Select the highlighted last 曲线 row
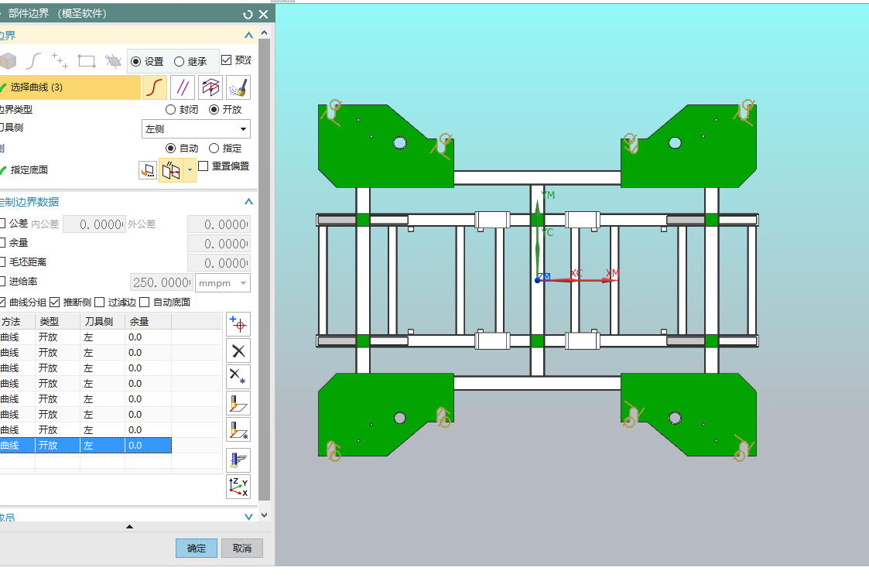 pyautogui.click(x=85, y=446)
